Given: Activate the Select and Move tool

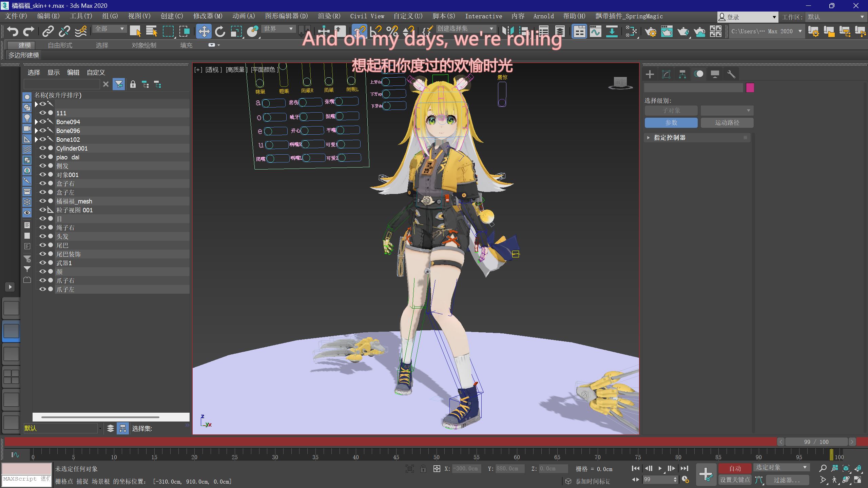Looking at the screenshot, I should point(204,31).
